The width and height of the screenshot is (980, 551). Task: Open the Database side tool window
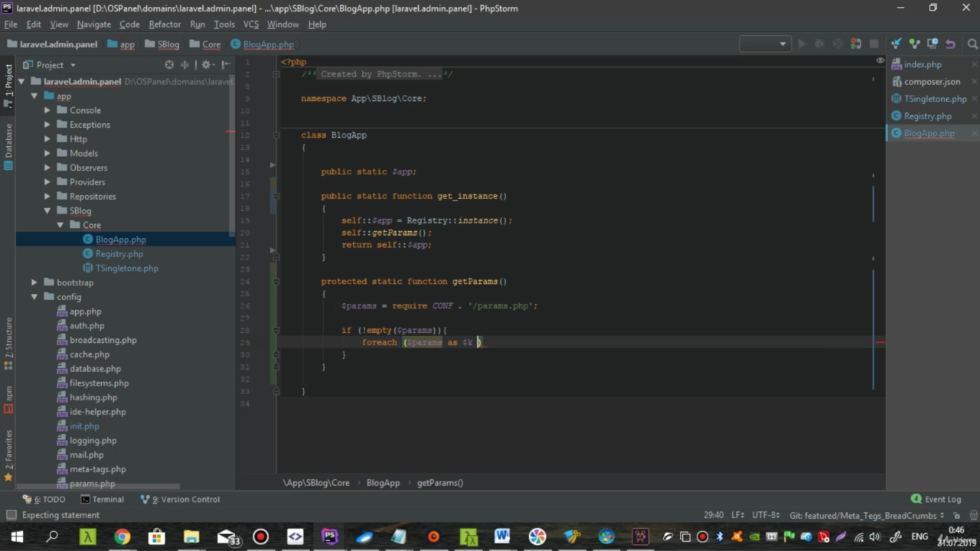point(8,145)
